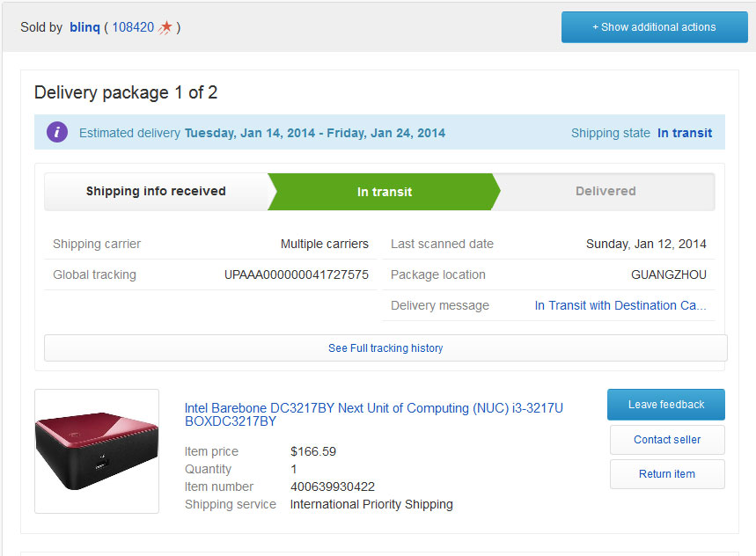756x556 pixels.
Task: Expand Show additional actions
Action: [654, 27]
